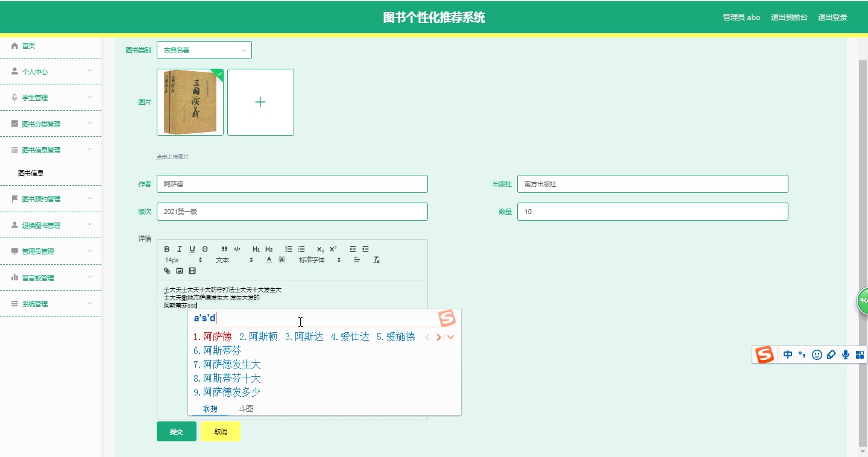Apply superscript formatting
Screen dimensions: 868x457
click(x=333, y=249)
